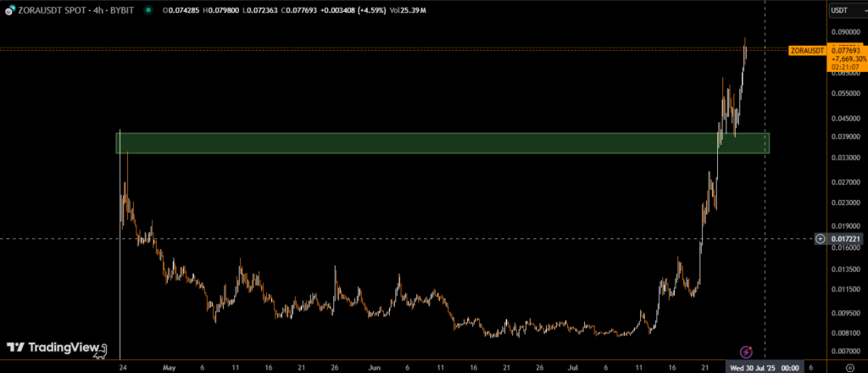
Task: Click the 0.090000 price scale level
Action: point(844,33)
